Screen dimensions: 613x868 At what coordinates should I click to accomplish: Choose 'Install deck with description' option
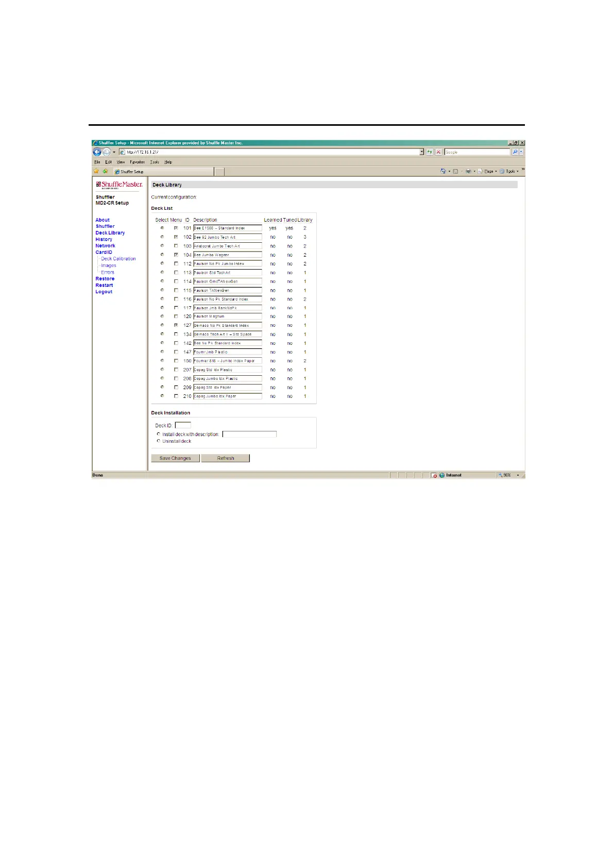pyautogui.click(x=158, y=434)
